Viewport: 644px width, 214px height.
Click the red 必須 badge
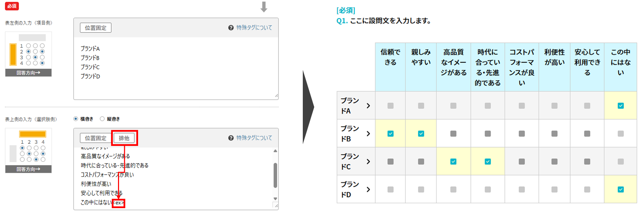pos(12,6)
